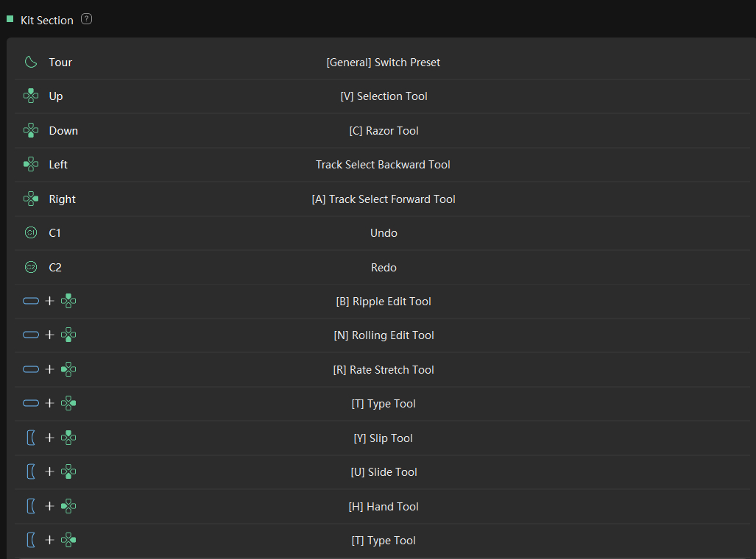This screenshot has height=559, width=756.
Task: Select the Left d-pad icon
Action: [31, 164]
